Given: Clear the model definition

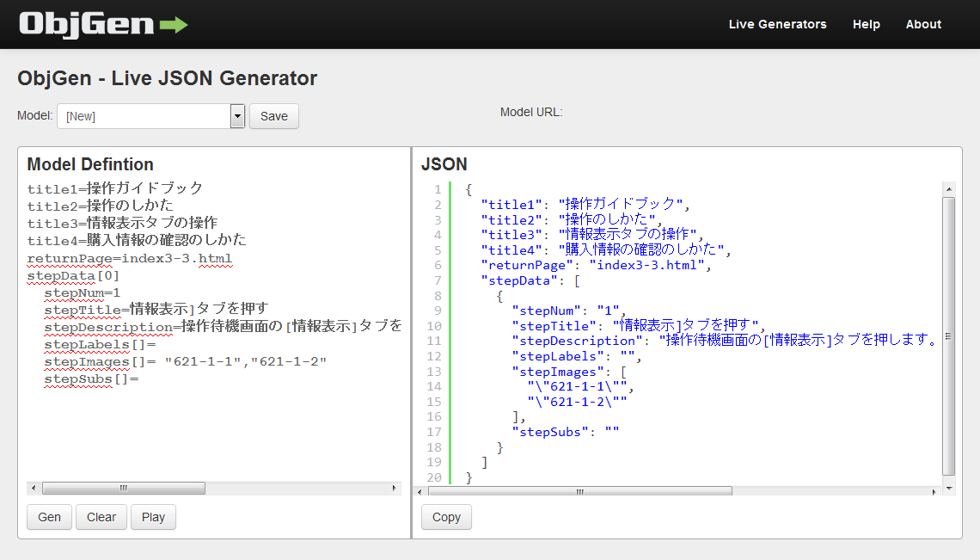Looking at the screenshot, I should [x=101, y=517].
